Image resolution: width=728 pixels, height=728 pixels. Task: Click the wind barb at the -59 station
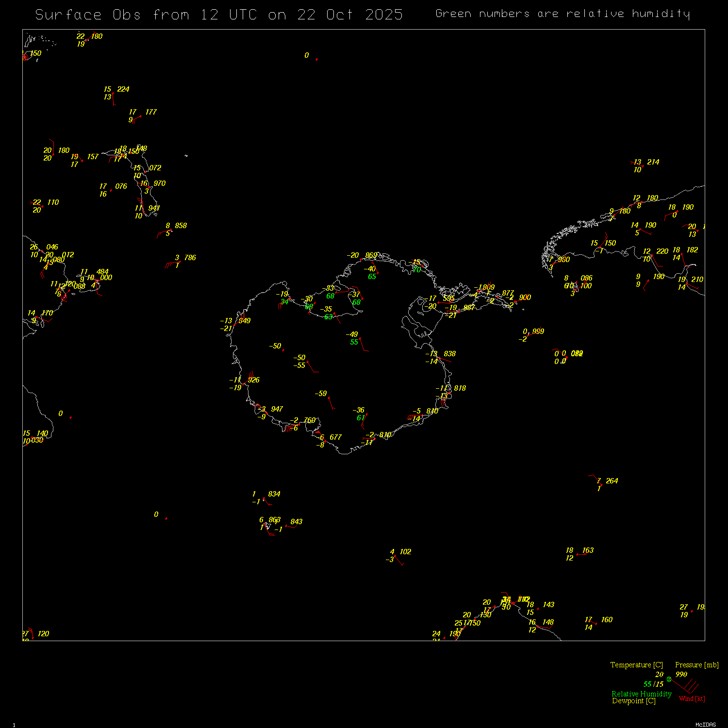click(331, 404)
